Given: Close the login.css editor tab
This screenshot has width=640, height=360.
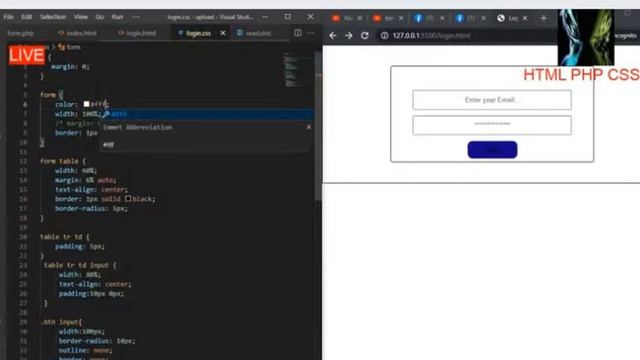Looking at the screenshot, I should [223, 33].
